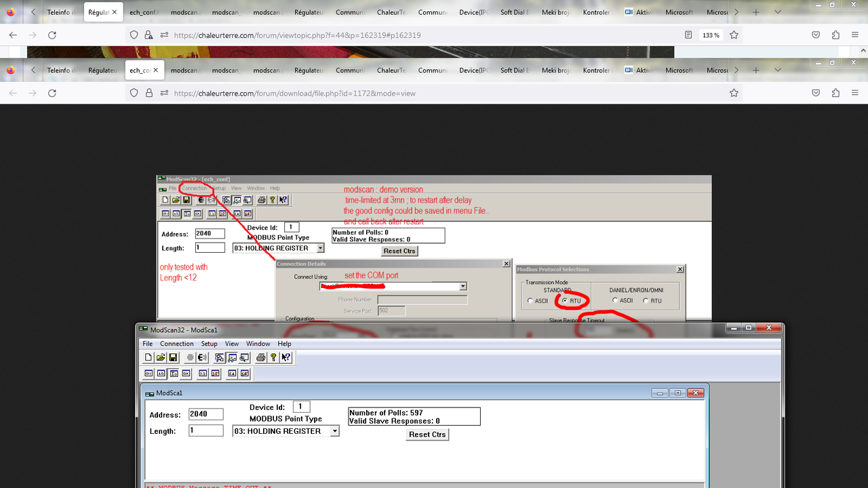
Task: Open the Connection menu in ModScan32 - ModSca1
Action: pyautogui.click(x=177, y=344)
